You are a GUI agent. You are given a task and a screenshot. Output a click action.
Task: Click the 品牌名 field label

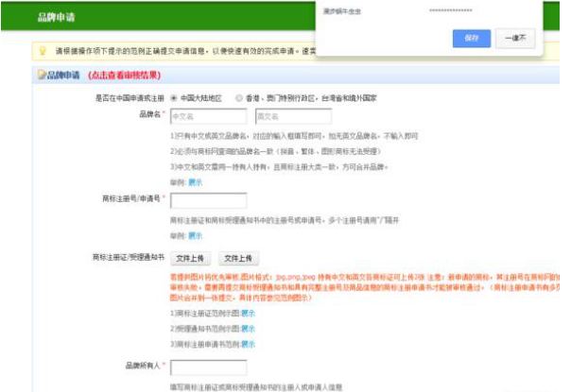click(x=150, y=114)
